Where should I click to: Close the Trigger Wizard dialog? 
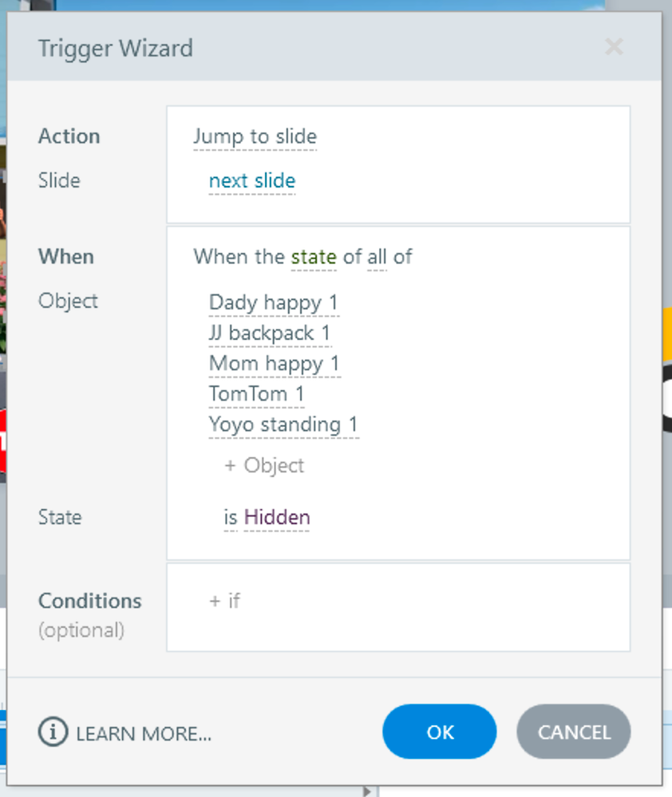tap(614, 48)
